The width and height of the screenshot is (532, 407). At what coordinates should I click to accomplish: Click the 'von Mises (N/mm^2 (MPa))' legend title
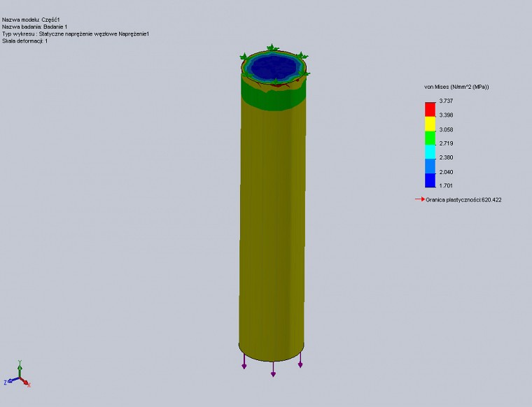tap(456, 87)
